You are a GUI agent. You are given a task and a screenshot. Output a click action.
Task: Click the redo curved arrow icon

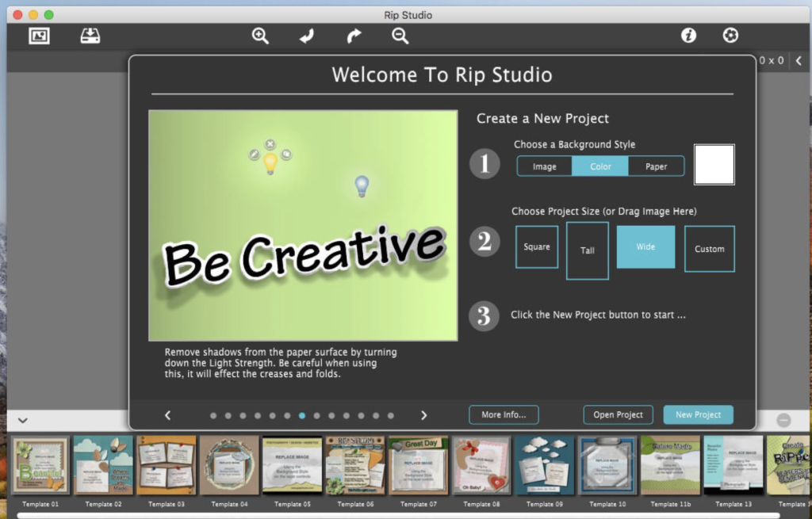pyautogui.click(x=354, y=36)
